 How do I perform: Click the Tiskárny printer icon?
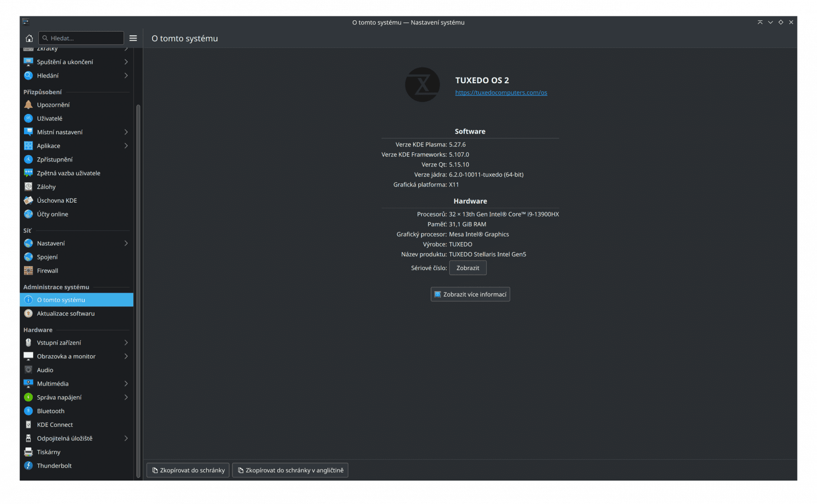click(29, 452)
